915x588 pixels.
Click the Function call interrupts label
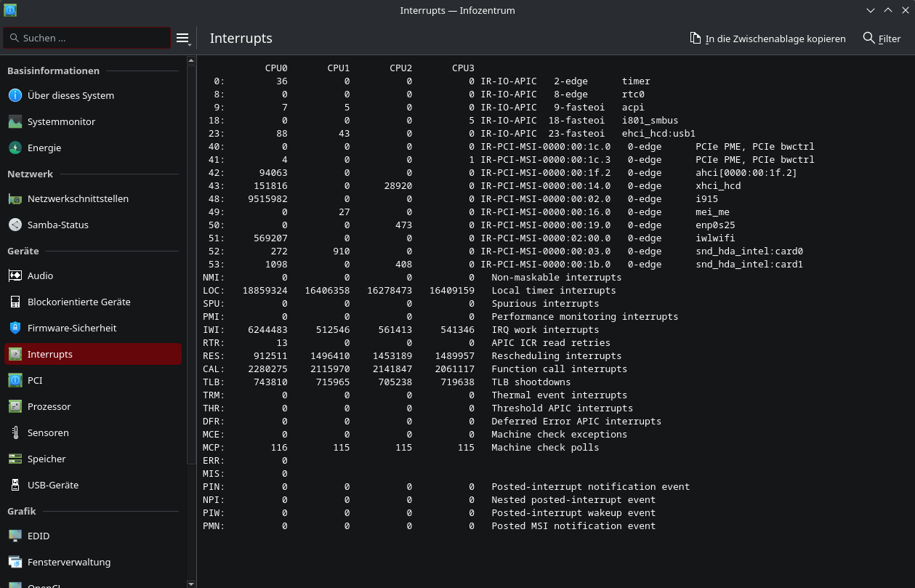[x=560, y=368]
